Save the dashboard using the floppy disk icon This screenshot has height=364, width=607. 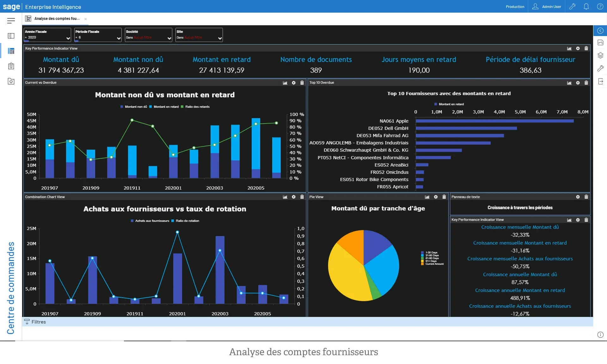600,42
